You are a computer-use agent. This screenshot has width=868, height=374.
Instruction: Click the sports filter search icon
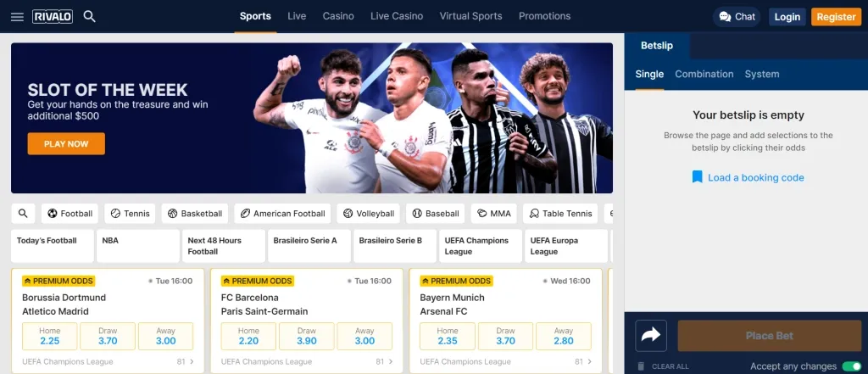[x=23, y=214]
